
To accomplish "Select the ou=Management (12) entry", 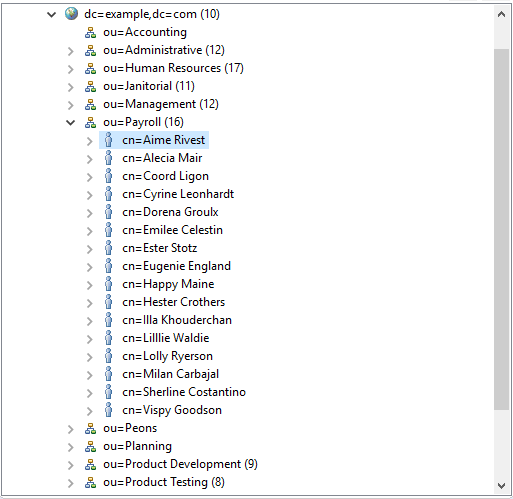I will tap(161, 104).
